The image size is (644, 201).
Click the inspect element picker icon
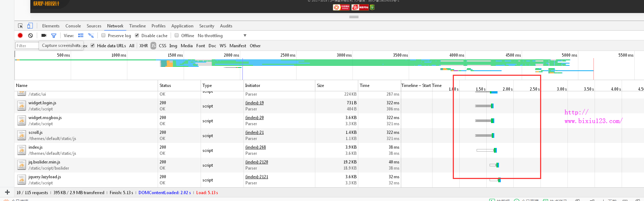pos(21,26)
